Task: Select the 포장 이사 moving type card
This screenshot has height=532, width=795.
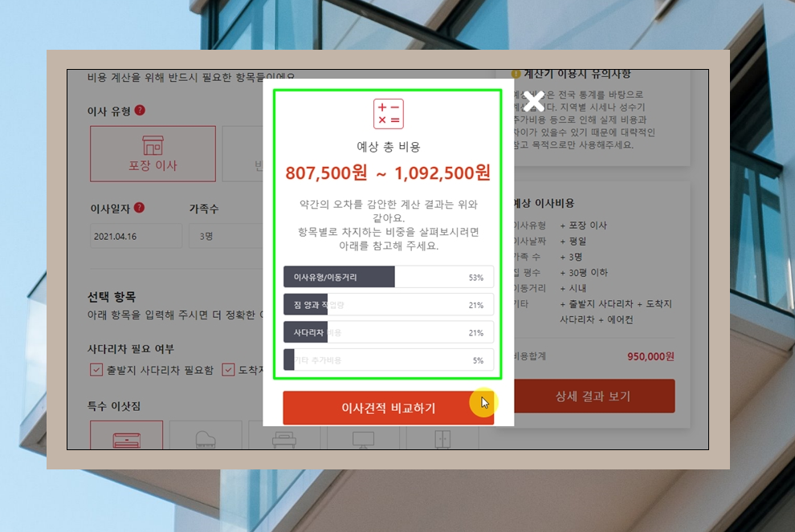Action: click(153, 153)
